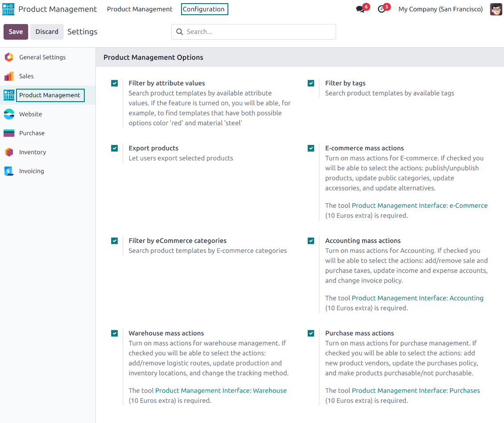The height and width of the screenshot is (423, 504).
Task: Select the Inventory sidebar icon
Action: 9,152
